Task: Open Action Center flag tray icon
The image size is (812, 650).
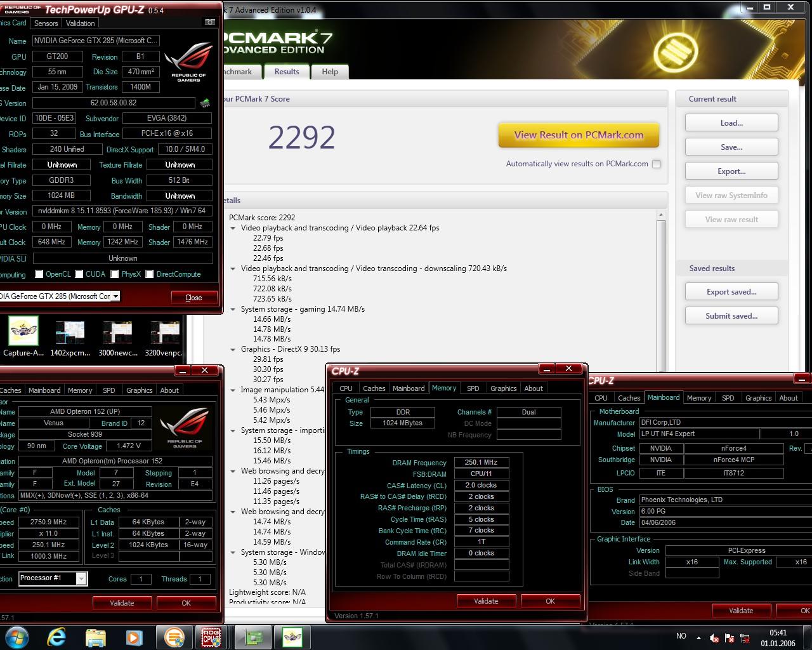Action: (730, 637)
